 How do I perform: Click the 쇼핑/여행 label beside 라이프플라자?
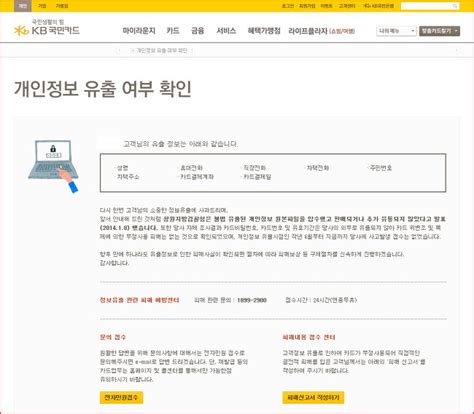342,31
